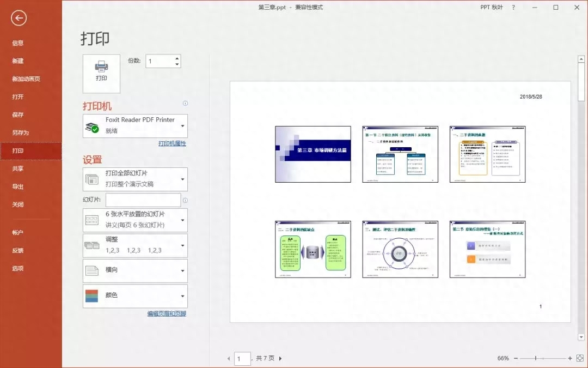Increase the copies count with up arrow
588x368 pixels.
click(x=177, y=58)
